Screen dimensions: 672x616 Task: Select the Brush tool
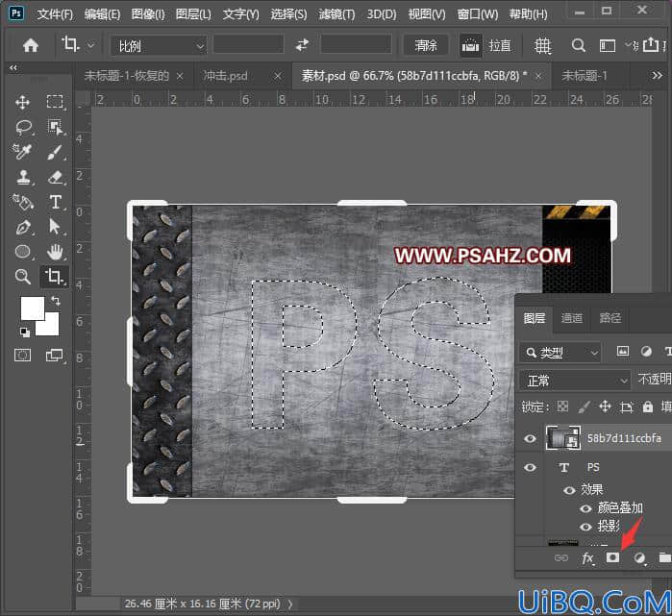pyautogui.click(x=55, y=152)
